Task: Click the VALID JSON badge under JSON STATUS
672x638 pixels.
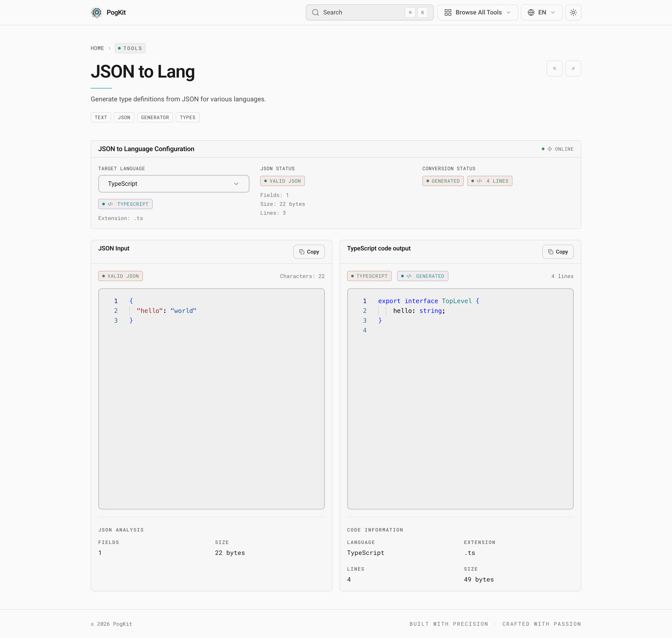Action: click(x=282, y=181)
